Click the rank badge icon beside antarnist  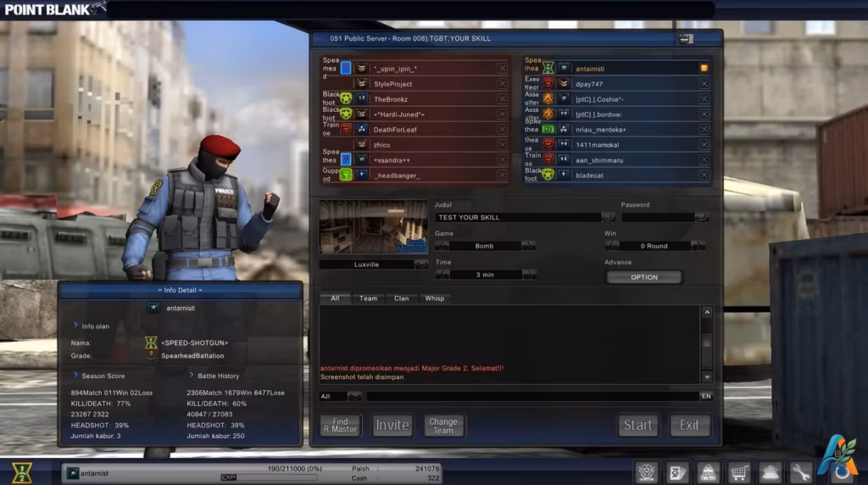73,473
